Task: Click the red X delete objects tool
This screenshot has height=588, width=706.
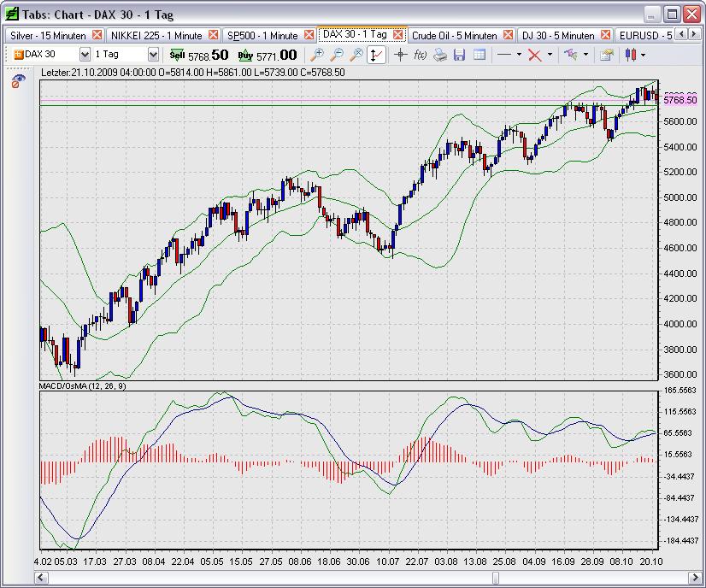Action: 535,55
